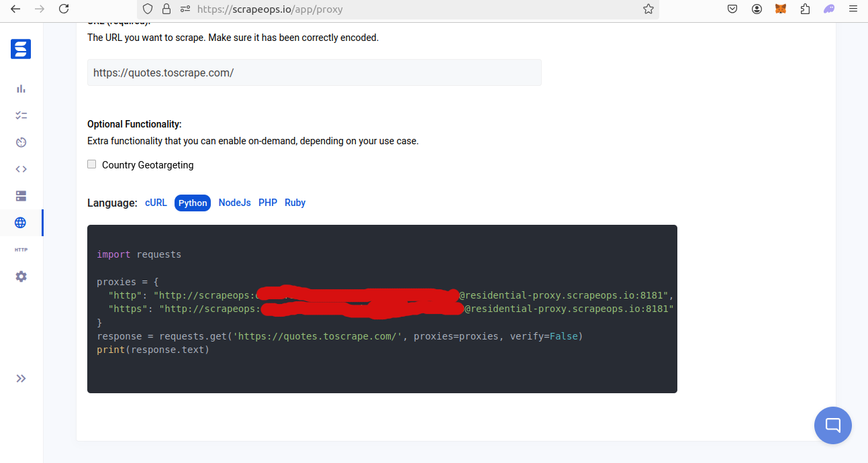Open the chat support bubble
The image size is (868, 463).
pyautogui.click(x=833, y=425)
